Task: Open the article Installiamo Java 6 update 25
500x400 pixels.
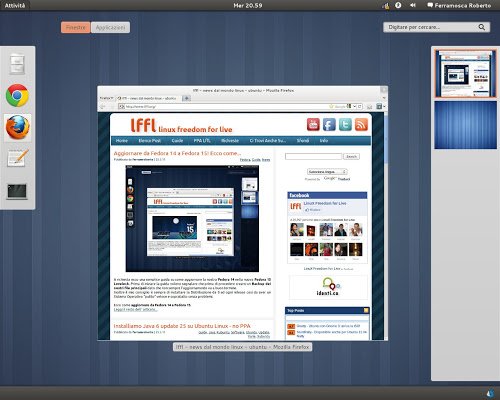Action: click(182, 326)
